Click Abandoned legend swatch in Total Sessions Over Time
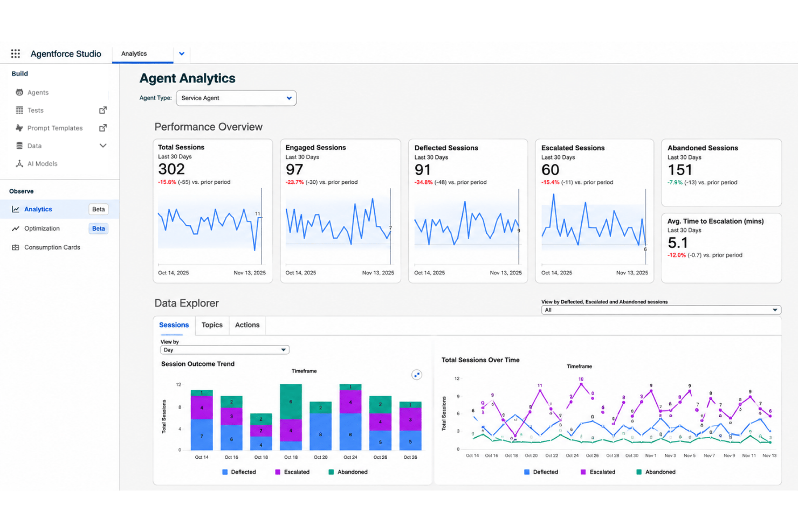The width and height of the screenshot is (798, 532). (x=639, y=472)
